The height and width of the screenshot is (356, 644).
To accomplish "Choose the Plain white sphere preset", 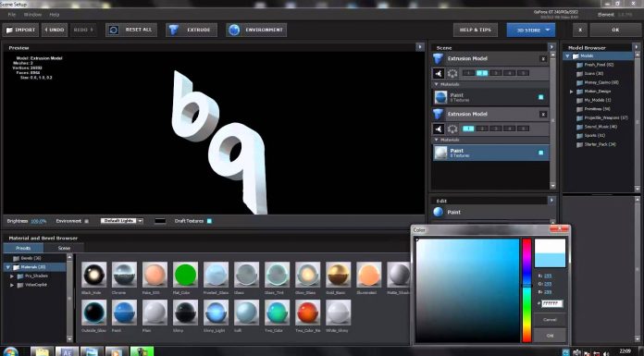I will point(155,312).
